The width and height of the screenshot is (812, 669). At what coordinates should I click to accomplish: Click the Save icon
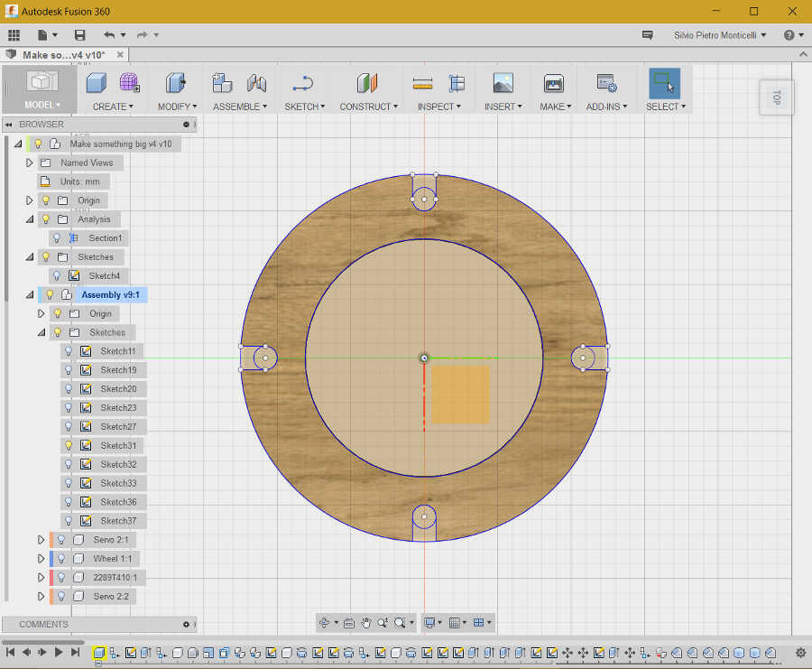79,34
